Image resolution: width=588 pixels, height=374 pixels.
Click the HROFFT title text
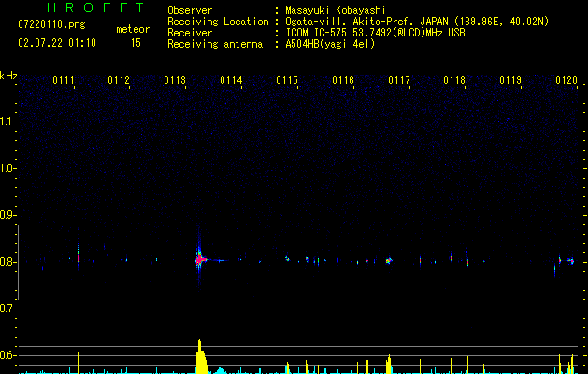point(96,7)
